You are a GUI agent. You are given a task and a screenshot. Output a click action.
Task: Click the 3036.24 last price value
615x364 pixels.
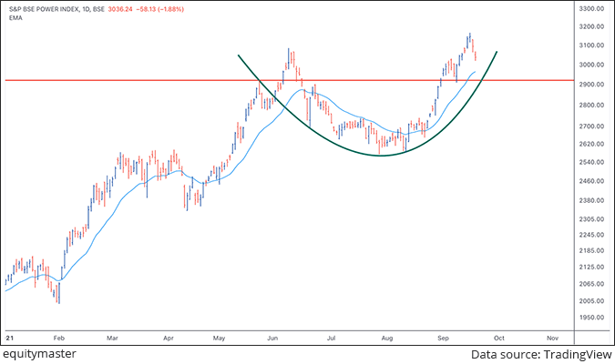[x=120, y=9]
